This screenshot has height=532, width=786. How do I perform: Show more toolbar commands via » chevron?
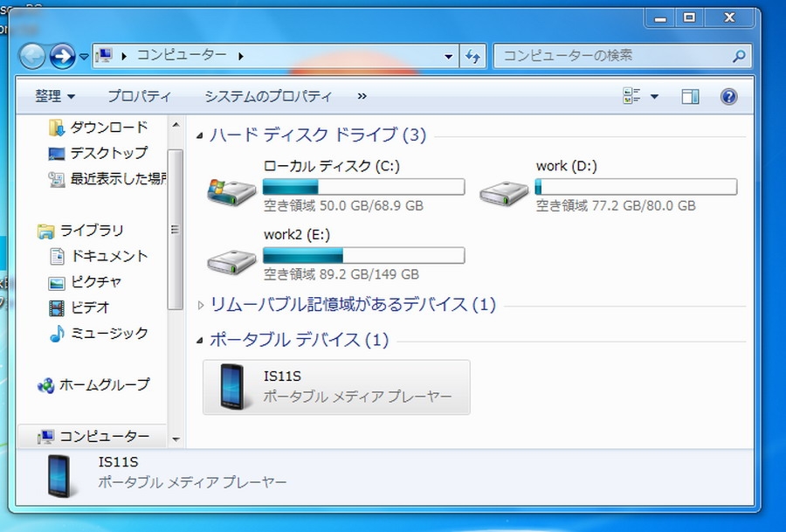tap(362, 96)
